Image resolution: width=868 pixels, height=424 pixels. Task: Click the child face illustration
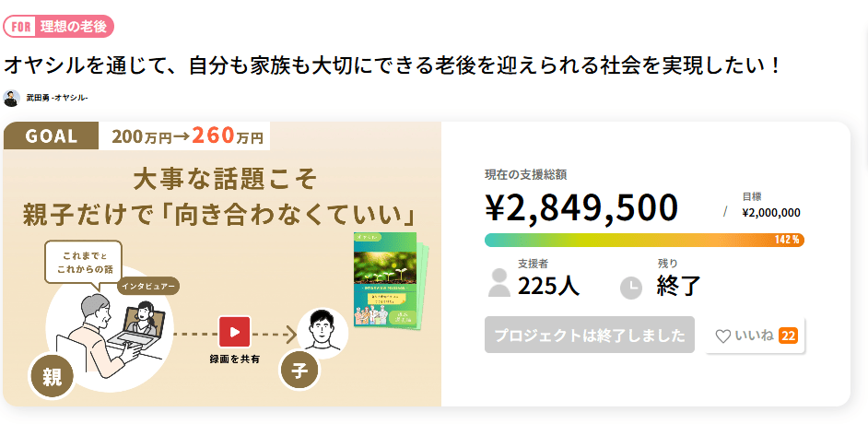(323, 334)
